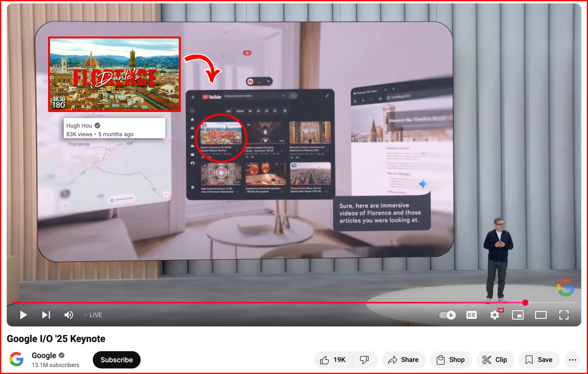Open the Florence 8K3D 180 thumbnail
This screenshot has width=588, height=374.
point(114,74)
